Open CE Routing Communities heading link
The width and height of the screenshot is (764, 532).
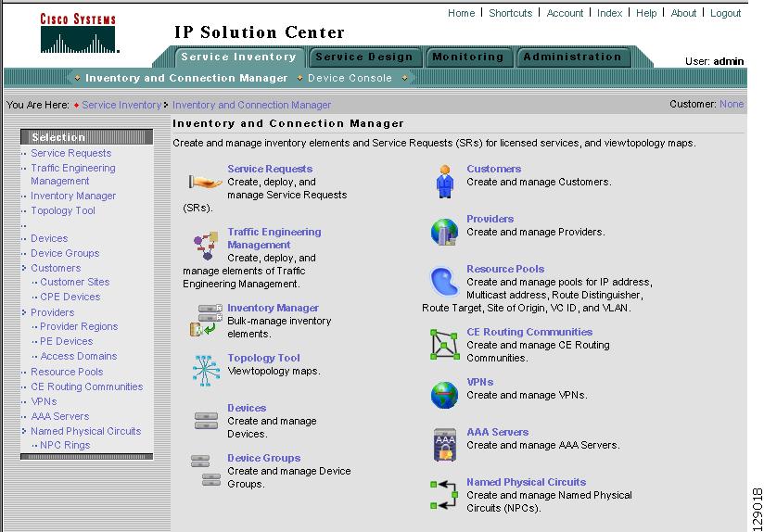(529, 332)
